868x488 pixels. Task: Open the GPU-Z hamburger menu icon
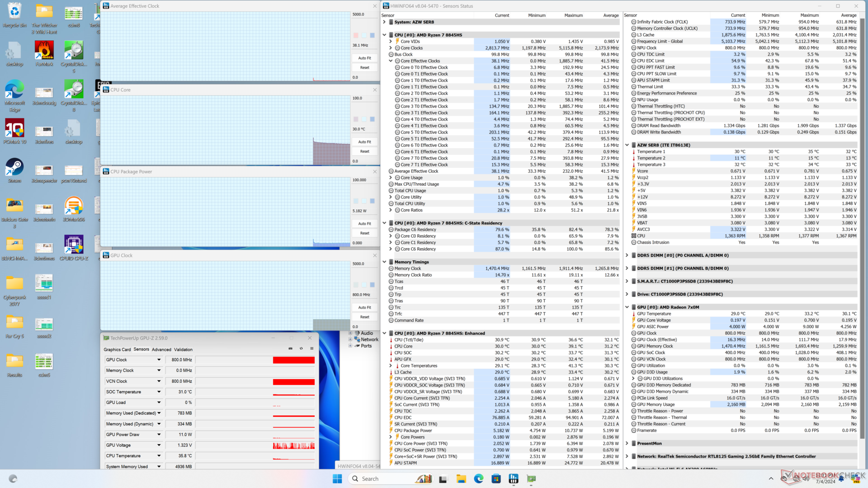point(311,349)
